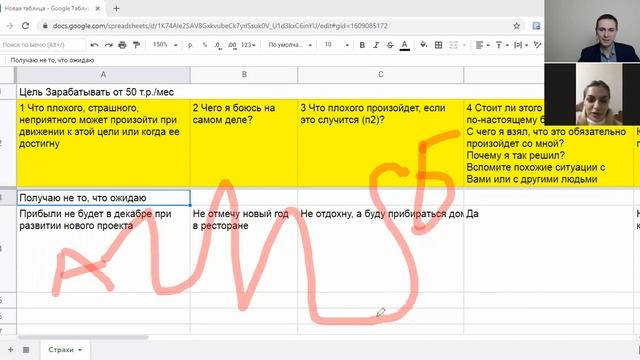This screenshot has height=360, width=640.
Task: Click header cell '1 Что плохого, страшного, неприятного...'
Action: point(103,143)
